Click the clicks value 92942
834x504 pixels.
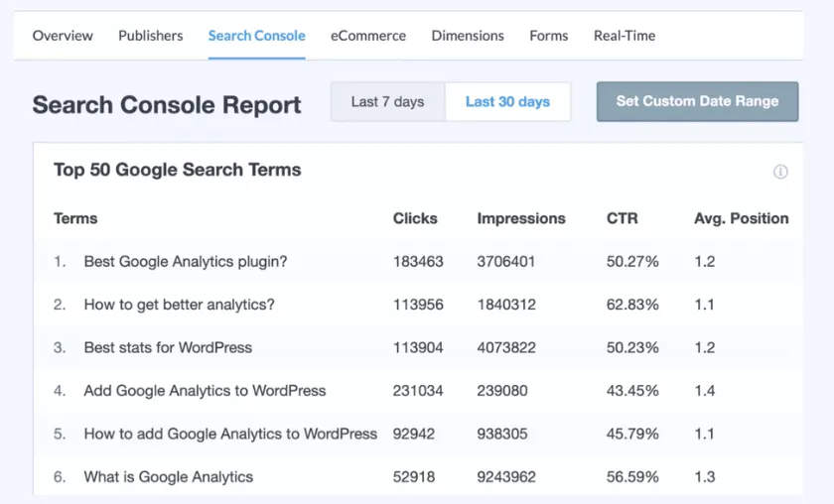(x=414, y=434)
